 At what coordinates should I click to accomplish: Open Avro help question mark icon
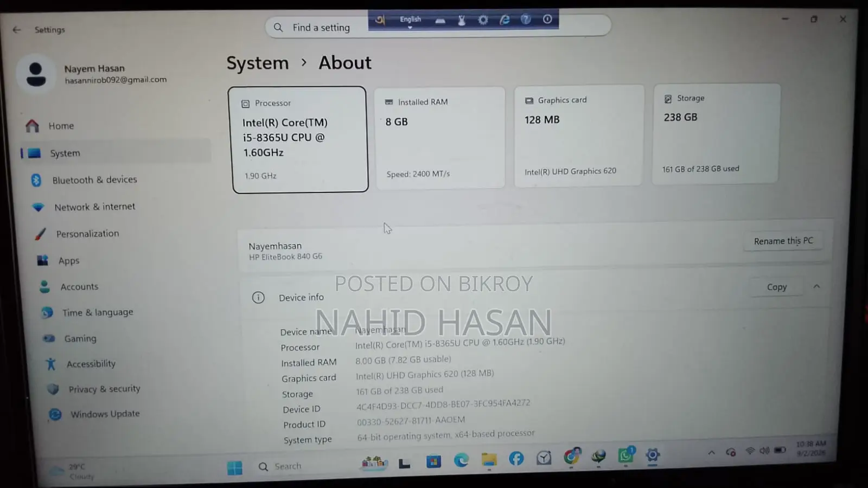point(526,20)
